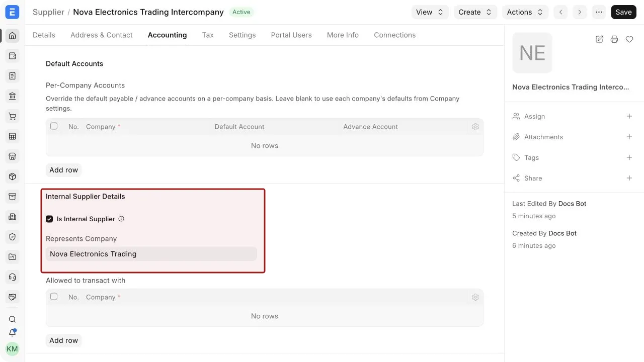Open the shopping cart sidebar icon
Viewport: 644px width, 362px height.
point(13,116)
